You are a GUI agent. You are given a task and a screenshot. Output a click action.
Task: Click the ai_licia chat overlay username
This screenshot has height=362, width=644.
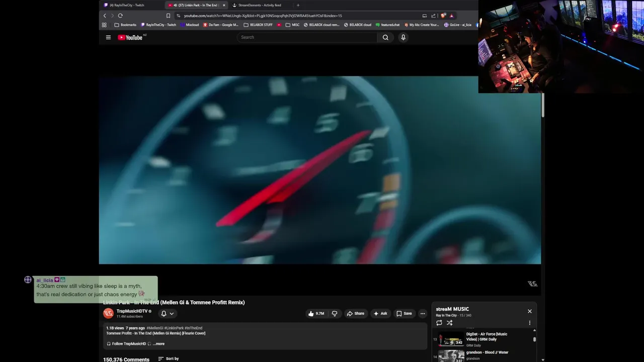(x=44, y=280)
